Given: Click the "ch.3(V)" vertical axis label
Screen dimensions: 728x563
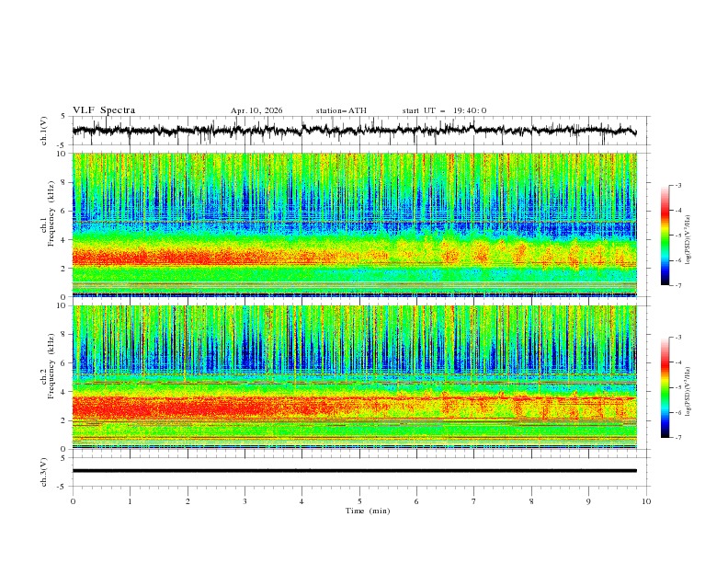Looking at the screenshot, I should 44,472.
